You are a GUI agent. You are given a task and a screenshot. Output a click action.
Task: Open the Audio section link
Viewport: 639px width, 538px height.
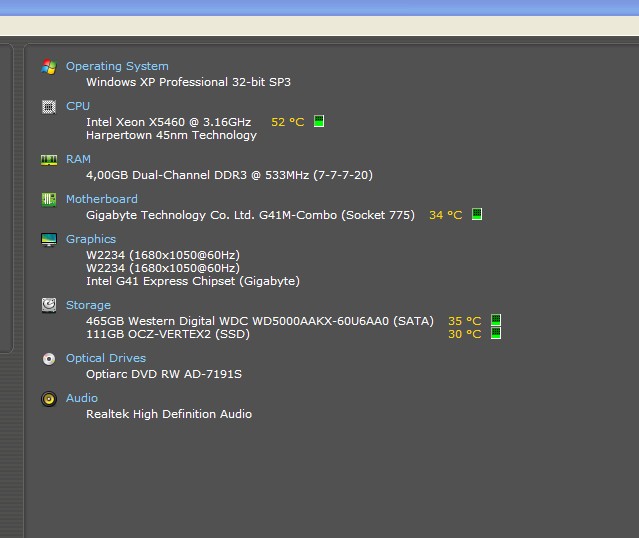coord(82,398)
